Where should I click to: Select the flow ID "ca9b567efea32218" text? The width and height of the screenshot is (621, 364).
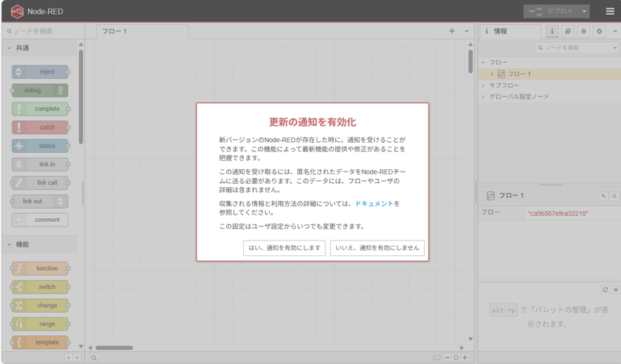coord(557,213)
